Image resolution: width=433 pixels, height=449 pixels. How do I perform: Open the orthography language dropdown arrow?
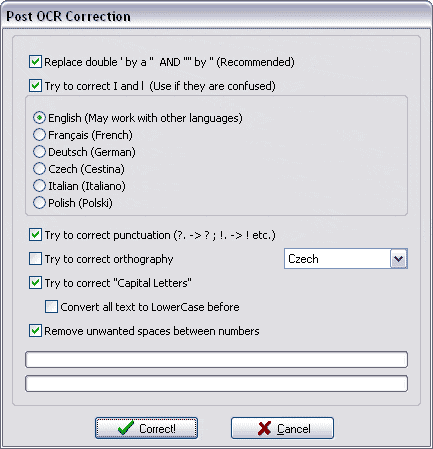[398, 259]
